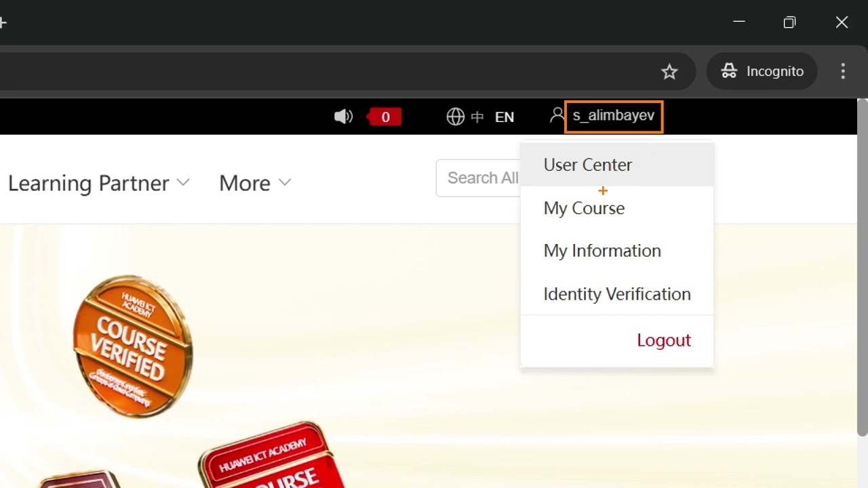The width and height of the screenshot is (868, 488).
Task: Focus the Search All input field
Action: click(x=479, y=178)
